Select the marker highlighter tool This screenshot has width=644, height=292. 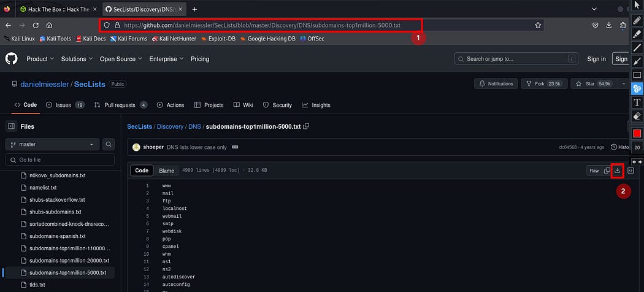pos(637,33)
